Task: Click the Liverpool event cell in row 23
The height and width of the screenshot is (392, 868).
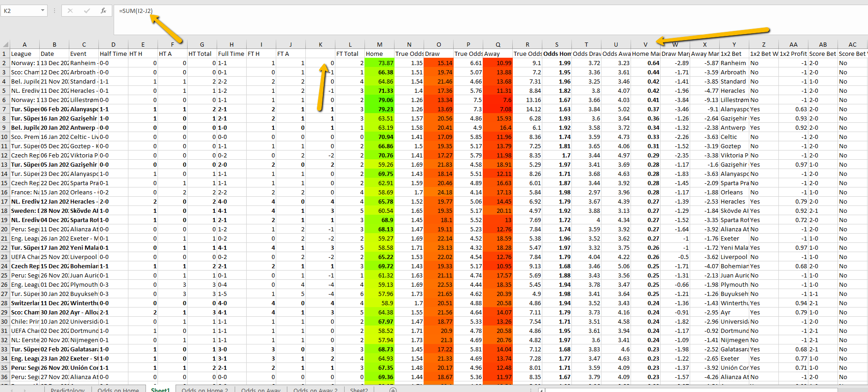Action: tap(84, 257)
